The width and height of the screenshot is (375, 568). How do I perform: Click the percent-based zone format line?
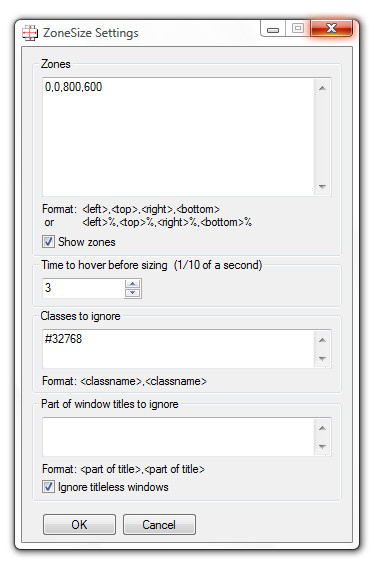point(167,222)
